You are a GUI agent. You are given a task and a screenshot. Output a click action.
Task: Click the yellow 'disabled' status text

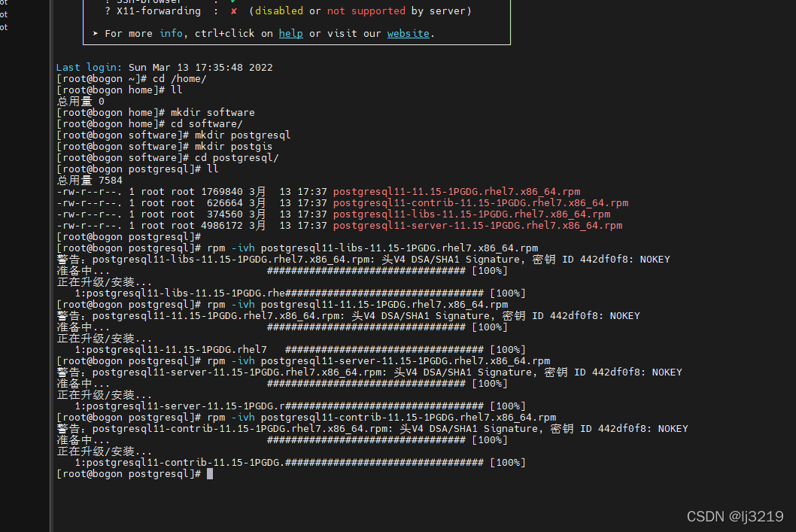278,11
